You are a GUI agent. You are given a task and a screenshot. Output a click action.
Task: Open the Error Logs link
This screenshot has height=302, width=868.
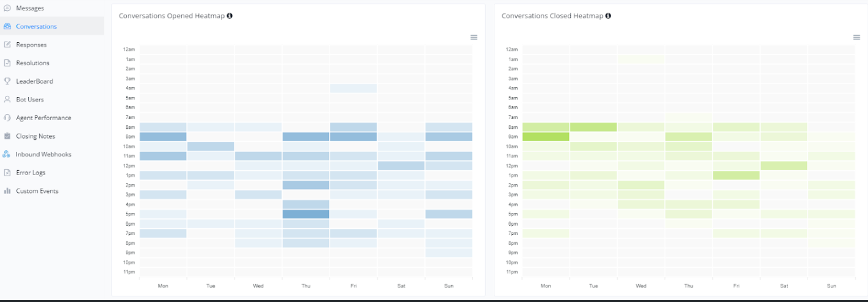(31, 173)
